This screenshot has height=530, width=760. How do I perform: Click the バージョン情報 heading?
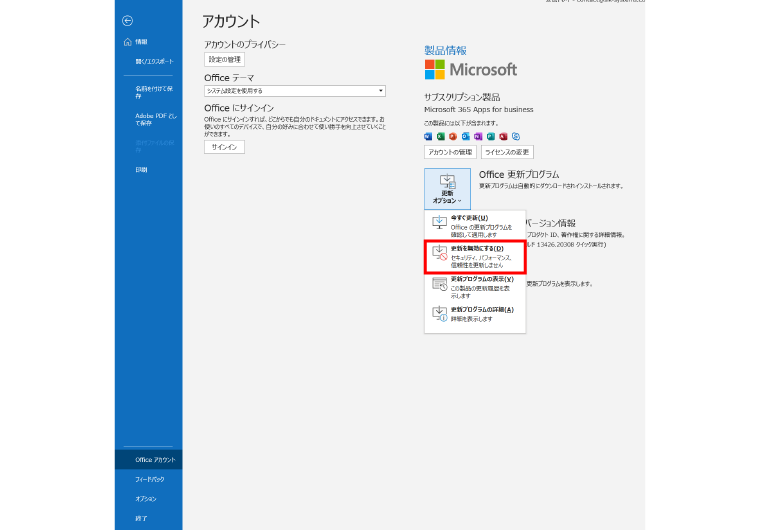click(x=551, y=223)
